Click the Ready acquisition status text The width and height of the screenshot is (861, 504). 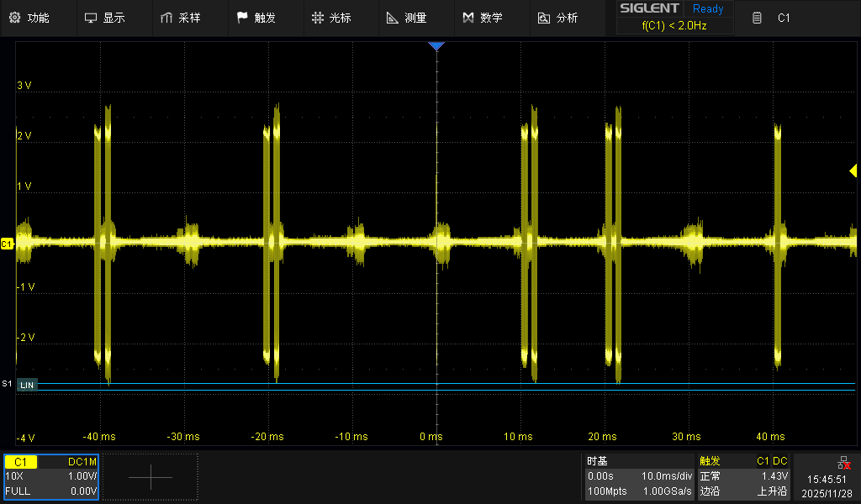pyautogui.click(x=707, y=8)
